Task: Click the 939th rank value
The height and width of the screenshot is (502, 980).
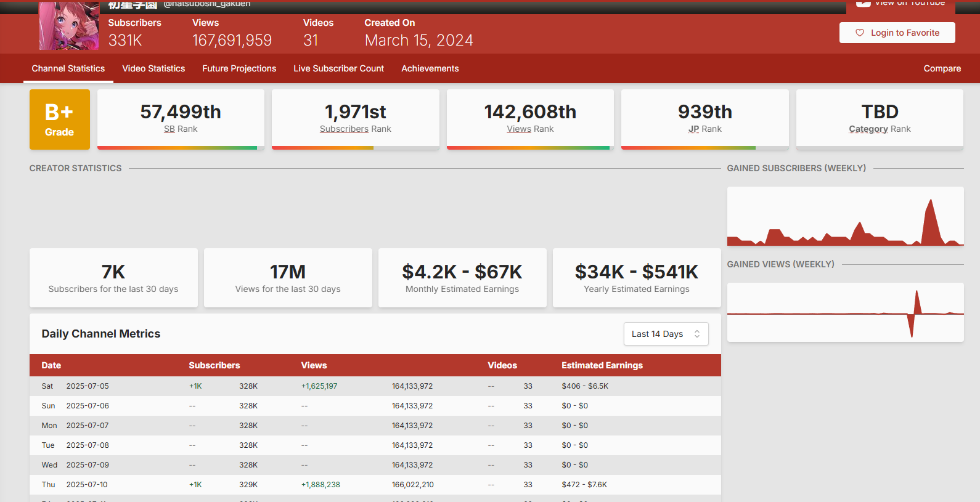Action: pyautogui.click(x=705, y=111)
